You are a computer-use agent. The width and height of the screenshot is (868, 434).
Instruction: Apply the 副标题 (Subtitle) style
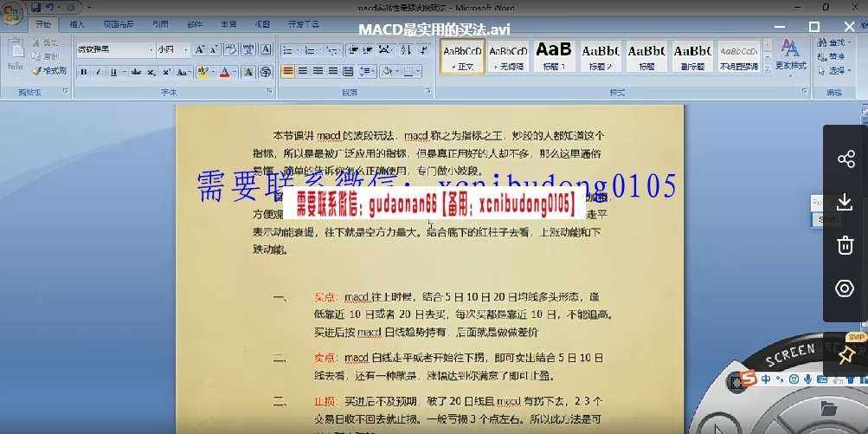pos(692,56)
